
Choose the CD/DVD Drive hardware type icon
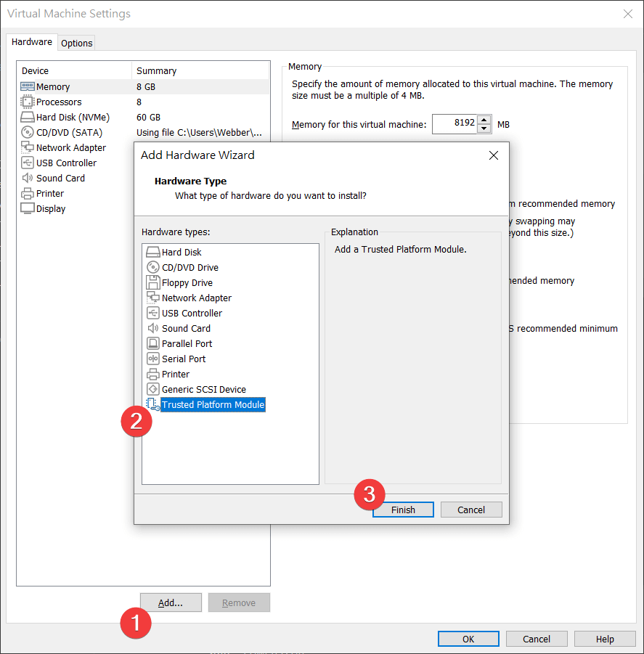pyautogui.click(x=152, y=267)
